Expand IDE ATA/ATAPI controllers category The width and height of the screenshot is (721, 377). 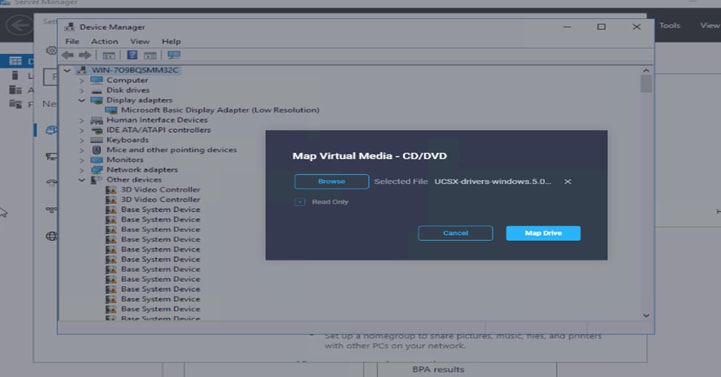point(82,130)
